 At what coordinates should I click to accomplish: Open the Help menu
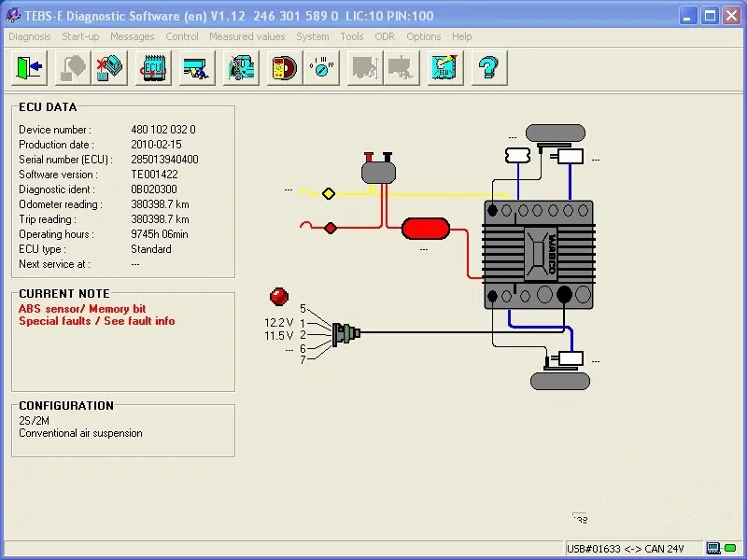coord(461,36)
